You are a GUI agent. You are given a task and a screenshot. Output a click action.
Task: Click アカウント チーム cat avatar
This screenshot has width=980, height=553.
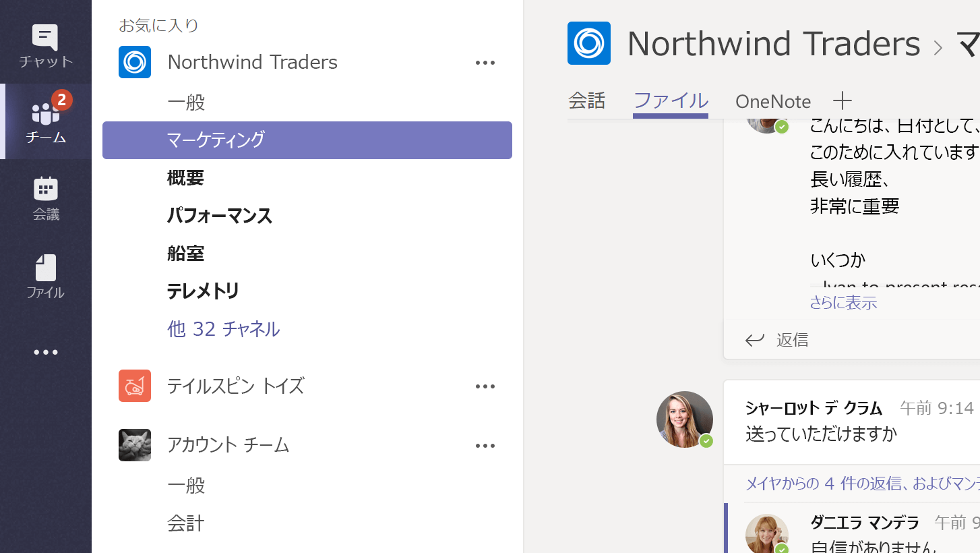[135, 445]
